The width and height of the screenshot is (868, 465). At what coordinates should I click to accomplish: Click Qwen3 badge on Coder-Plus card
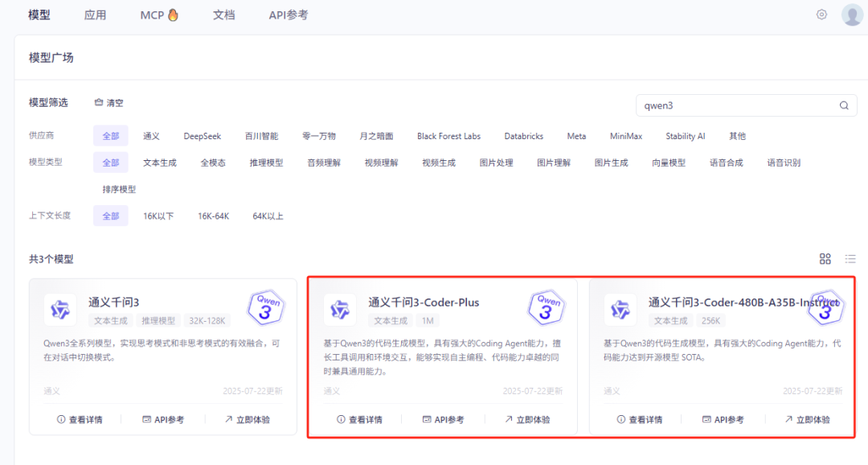547,307
